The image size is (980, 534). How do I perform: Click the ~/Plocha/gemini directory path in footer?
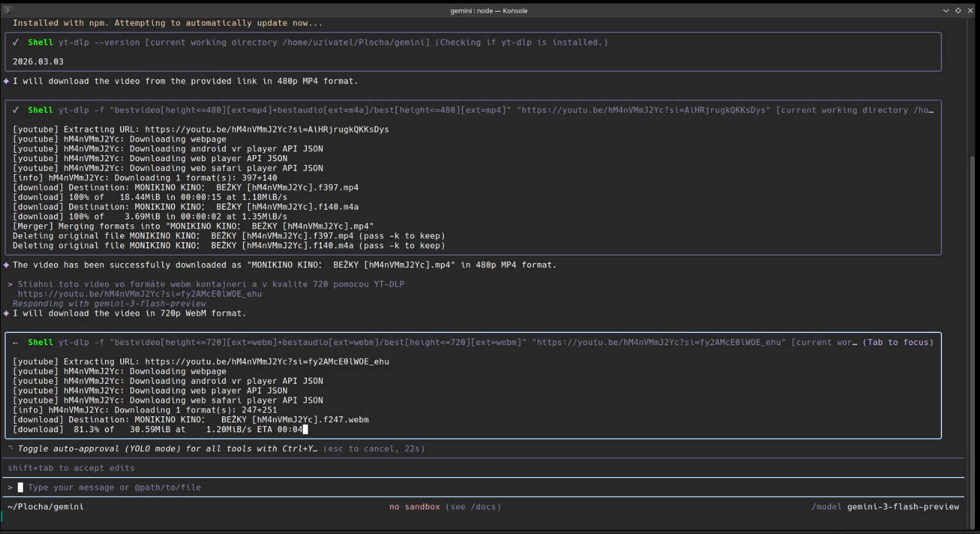click(46, 507)
